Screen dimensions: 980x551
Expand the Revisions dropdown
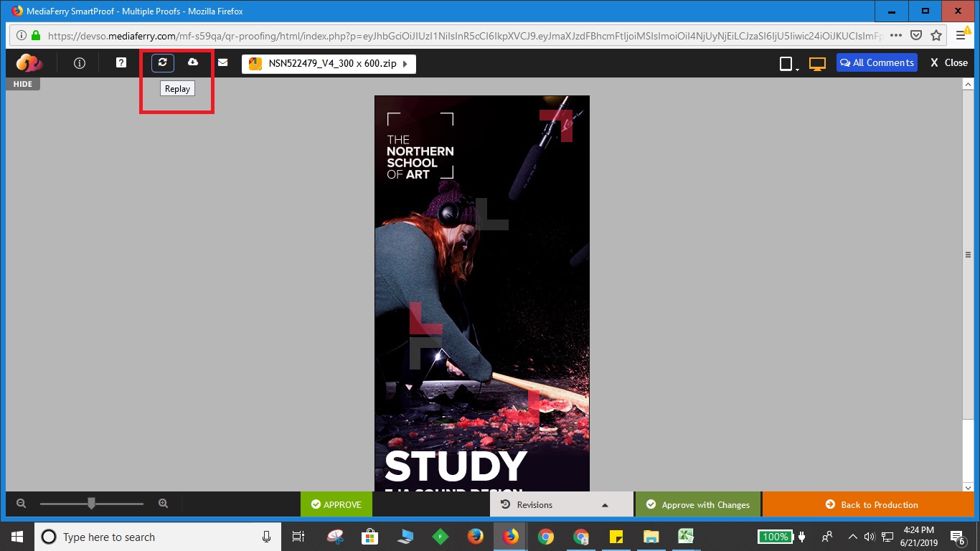pyautogui.click(x=561, y=504)
